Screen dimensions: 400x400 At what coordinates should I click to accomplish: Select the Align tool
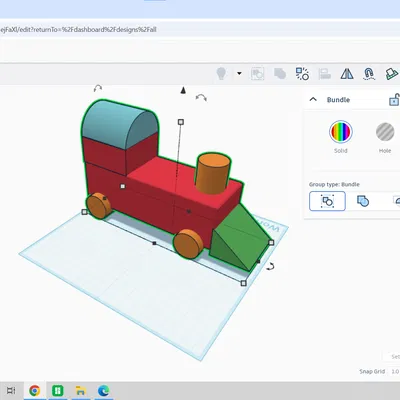coord(324,74)
